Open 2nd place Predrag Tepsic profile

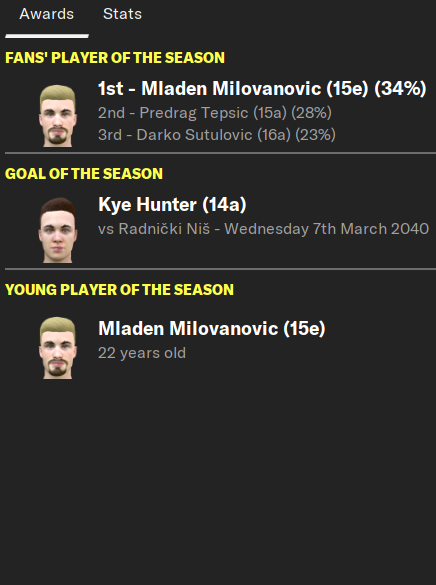point(194,113)
